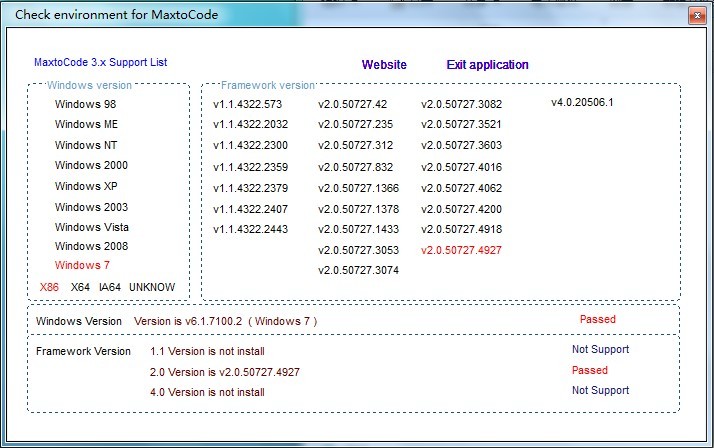This screenshot has width=714, height=448.
Task: Click Passed status for 2.0 version
Action: [590, 370]
